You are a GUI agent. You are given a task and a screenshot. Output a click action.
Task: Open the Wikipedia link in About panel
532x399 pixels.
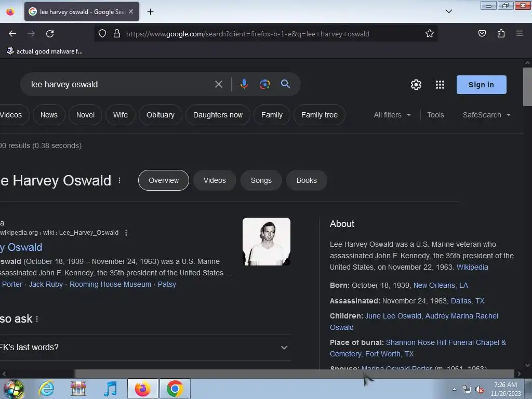[x=472, y=268]
